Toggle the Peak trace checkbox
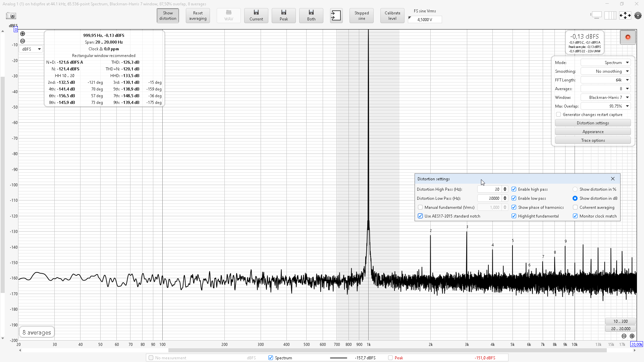 [x=390, y=358]
